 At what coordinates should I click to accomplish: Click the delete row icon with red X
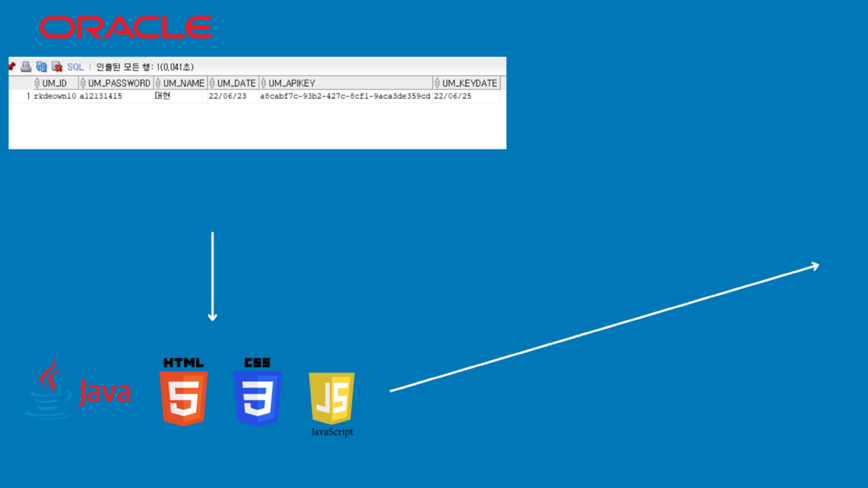[x=57, y=67]
